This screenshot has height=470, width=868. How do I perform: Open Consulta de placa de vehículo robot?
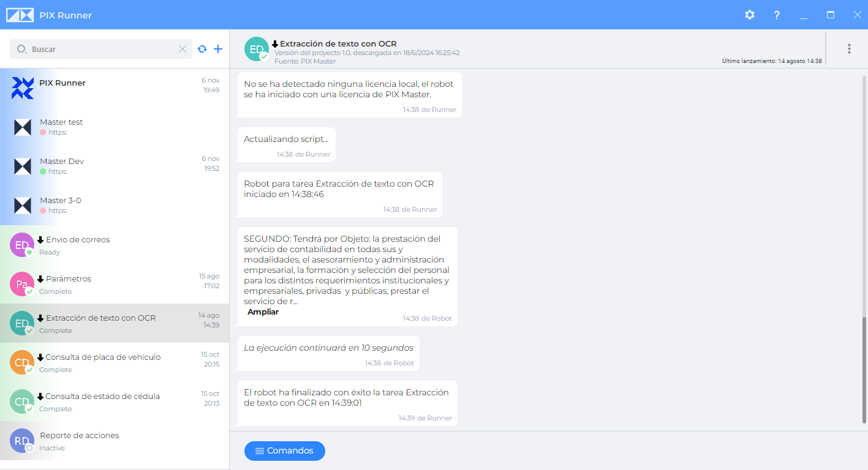pos(115,362)
